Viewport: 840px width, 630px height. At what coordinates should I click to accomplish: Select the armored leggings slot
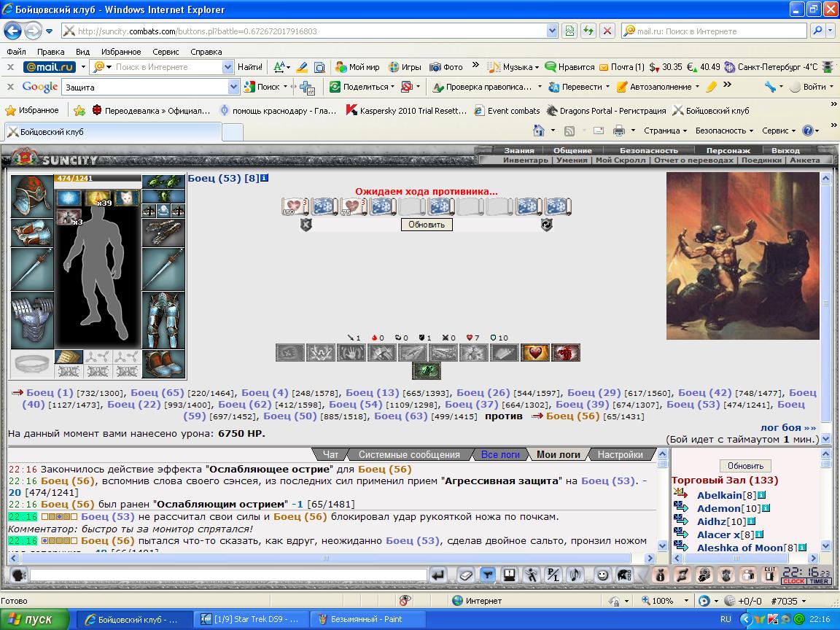[x=163, y=320]
